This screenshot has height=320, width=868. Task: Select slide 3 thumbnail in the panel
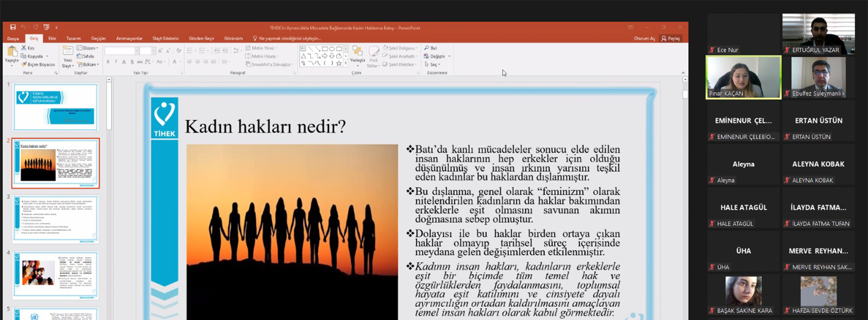tap(56, 219)
